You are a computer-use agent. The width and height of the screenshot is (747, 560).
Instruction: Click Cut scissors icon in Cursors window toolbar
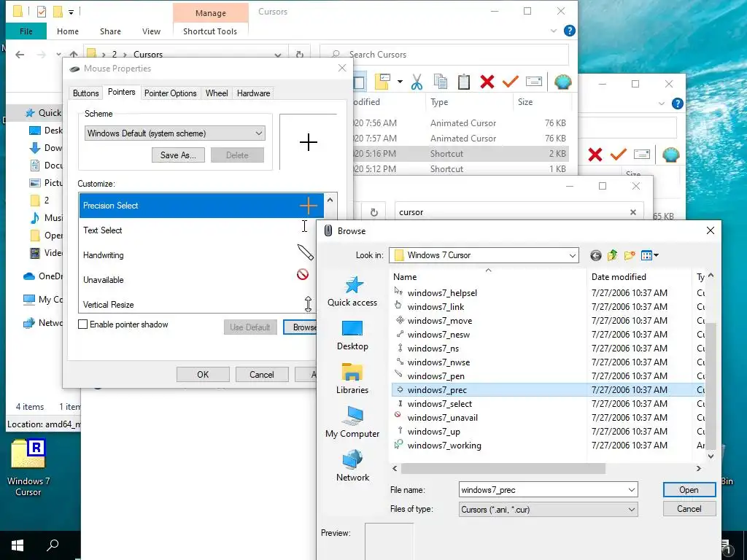(x=417, y=82)
